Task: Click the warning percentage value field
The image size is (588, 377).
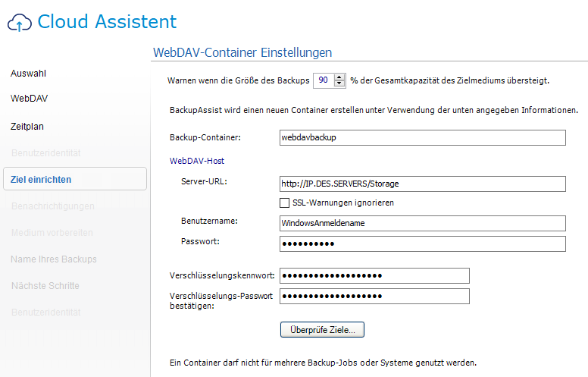Action: (x=324, y=80)
